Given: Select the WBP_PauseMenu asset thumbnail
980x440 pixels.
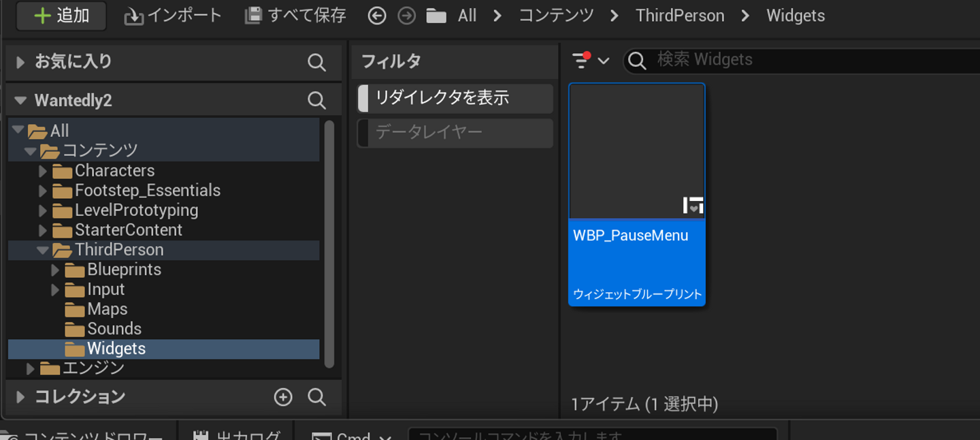Looking at the screenshot, I should coord(637,151).
